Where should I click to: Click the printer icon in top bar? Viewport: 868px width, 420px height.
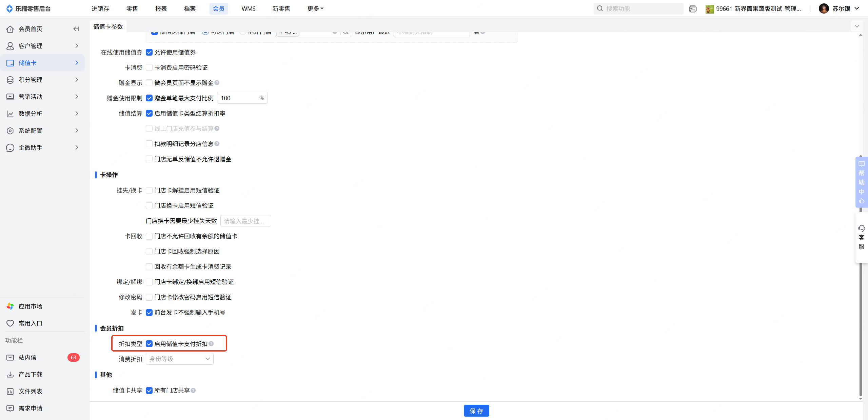click(x=693, y=9)
